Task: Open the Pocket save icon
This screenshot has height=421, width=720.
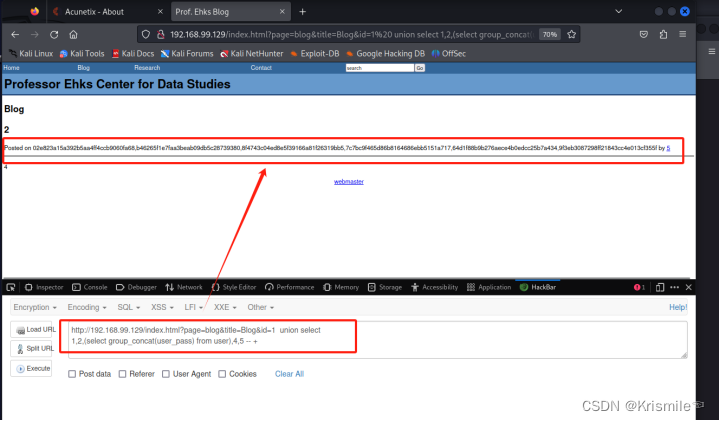Action: 644,34
